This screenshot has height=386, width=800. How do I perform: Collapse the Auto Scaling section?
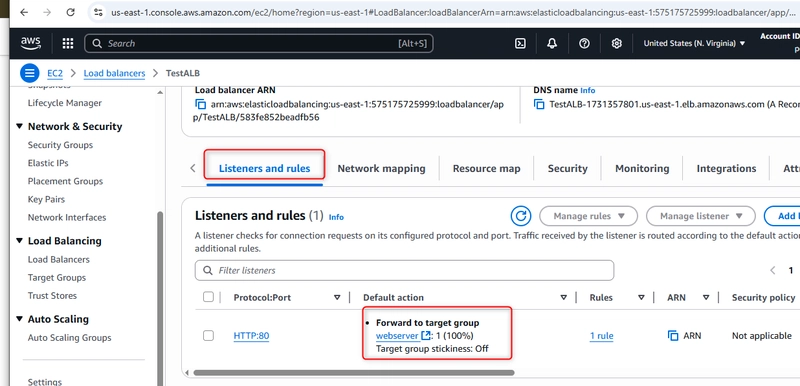[20, 319]
